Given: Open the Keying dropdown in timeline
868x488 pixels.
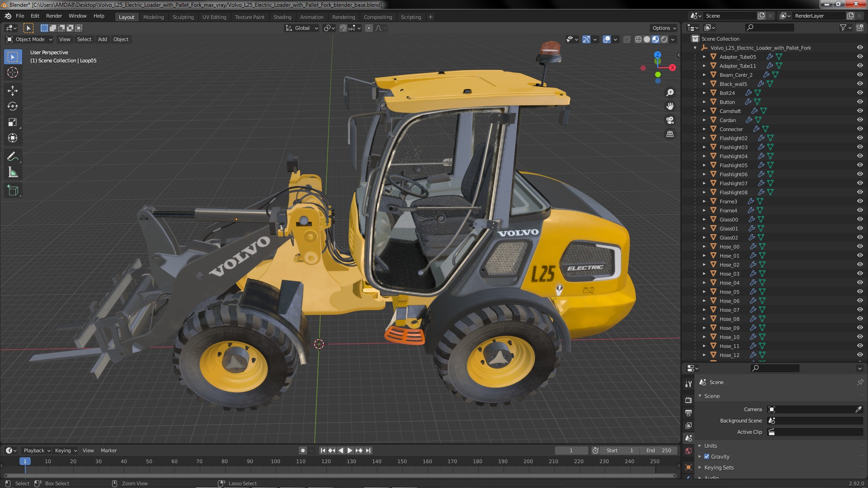Looking at the screenshot, I should [x=66, y=450].
